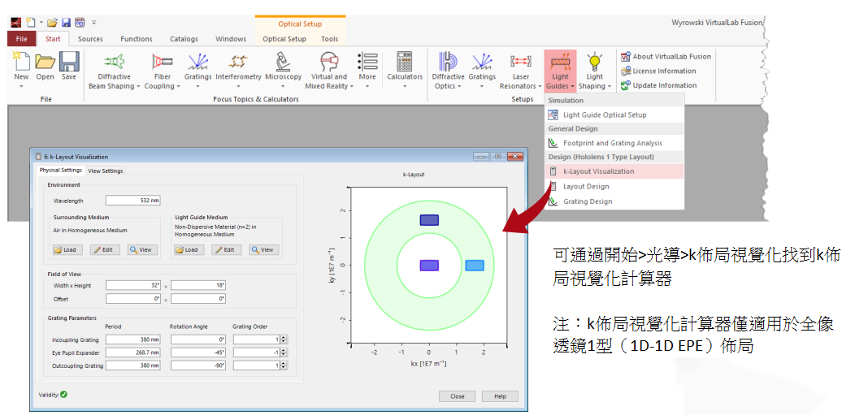Viewport: 868px width, 415px height.
Task: Click the New document icon
Action: coord(21,61)
